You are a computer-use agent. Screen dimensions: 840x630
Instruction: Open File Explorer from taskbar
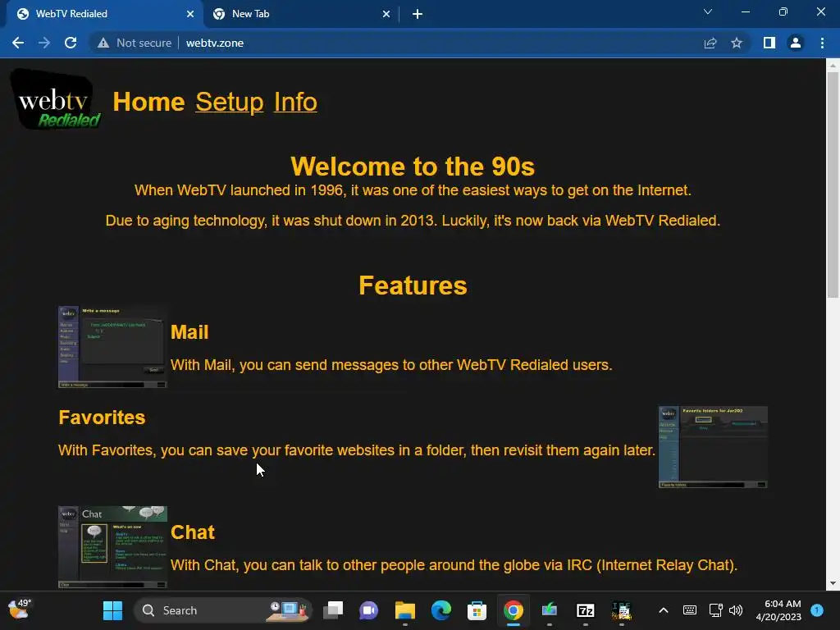click(405, 610)
